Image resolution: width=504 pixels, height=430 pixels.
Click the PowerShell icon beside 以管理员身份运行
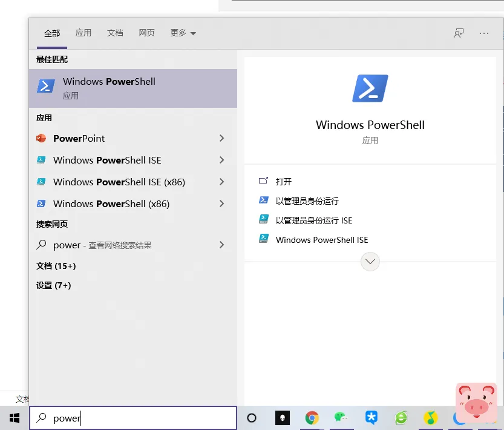tap(264, 200)
